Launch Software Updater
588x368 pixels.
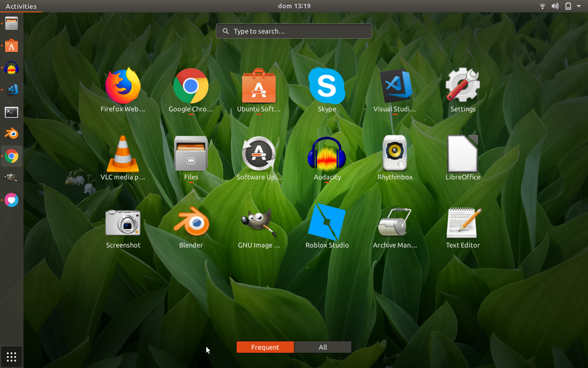click(259, 159)
